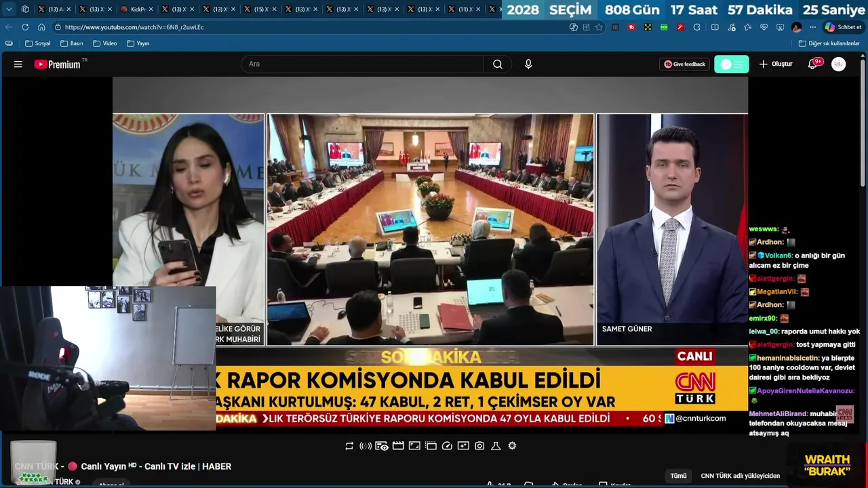Toggle loop icon below the video

coord(349,446)
